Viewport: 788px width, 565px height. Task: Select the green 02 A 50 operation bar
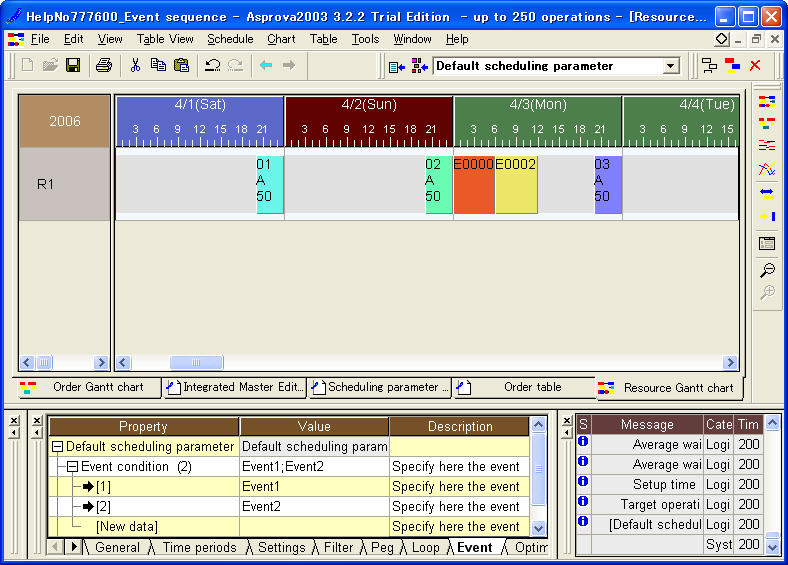coord(439,184)
